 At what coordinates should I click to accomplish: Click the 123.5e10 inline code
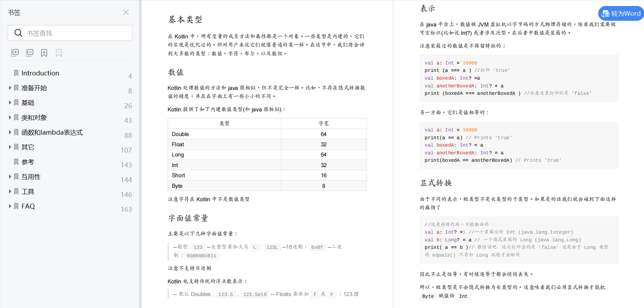point(255,294)
